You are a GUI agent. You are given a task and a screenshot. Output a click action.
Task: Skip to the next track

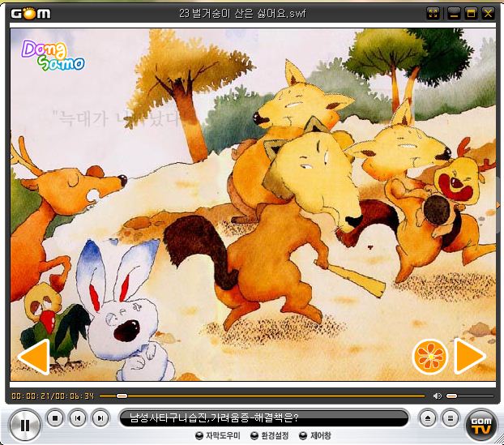pyautogui.click(x=100, y=418)
